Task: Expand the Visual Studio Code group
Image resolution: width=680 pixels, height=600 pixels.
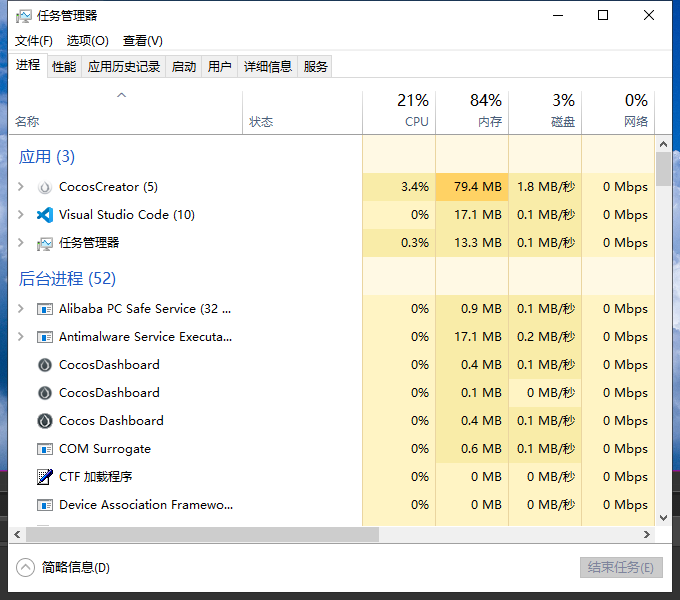Action: (x=21, y=215)
